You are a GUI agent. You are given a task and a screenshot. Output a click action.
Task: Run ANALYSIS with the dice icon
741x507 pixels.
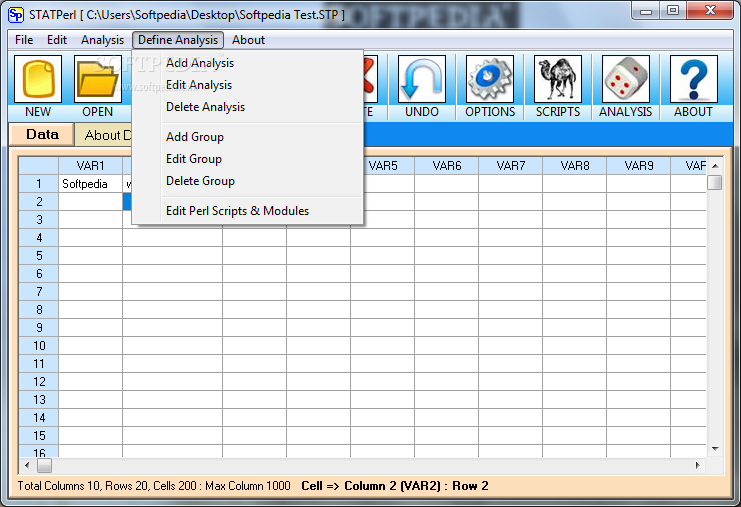point(626,79)
